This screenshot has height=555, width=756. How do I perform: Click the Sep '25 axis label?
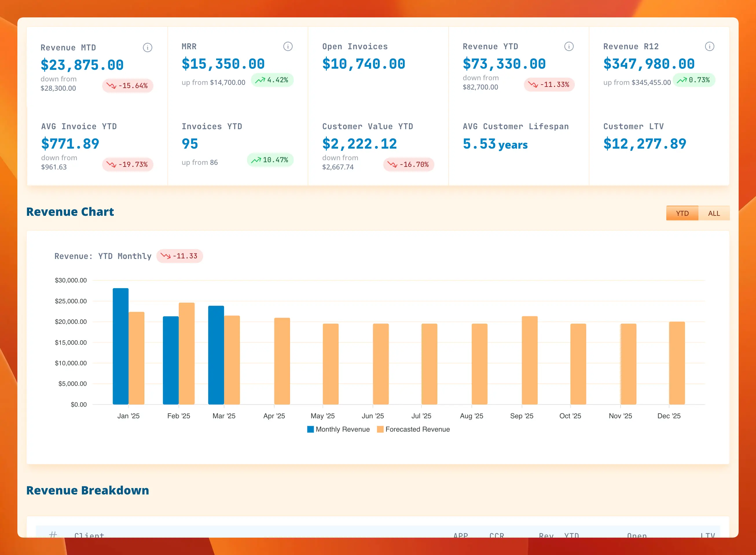pos(521,416)
